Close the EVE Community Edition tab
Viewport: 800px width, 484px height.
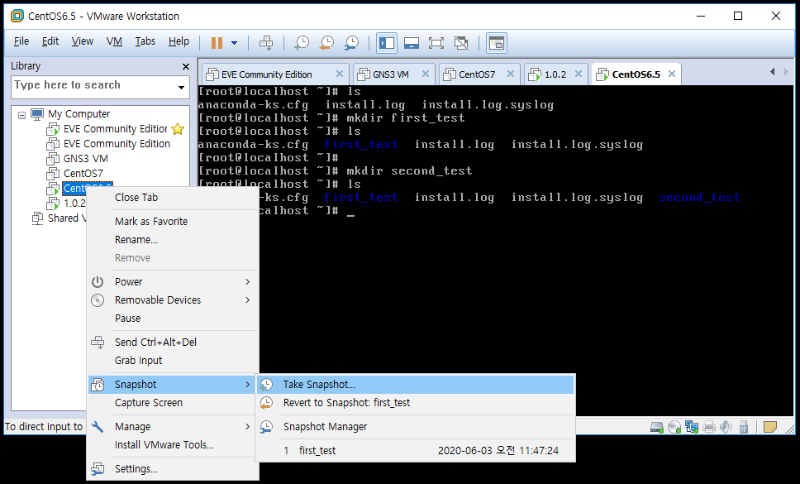point(339,74)
